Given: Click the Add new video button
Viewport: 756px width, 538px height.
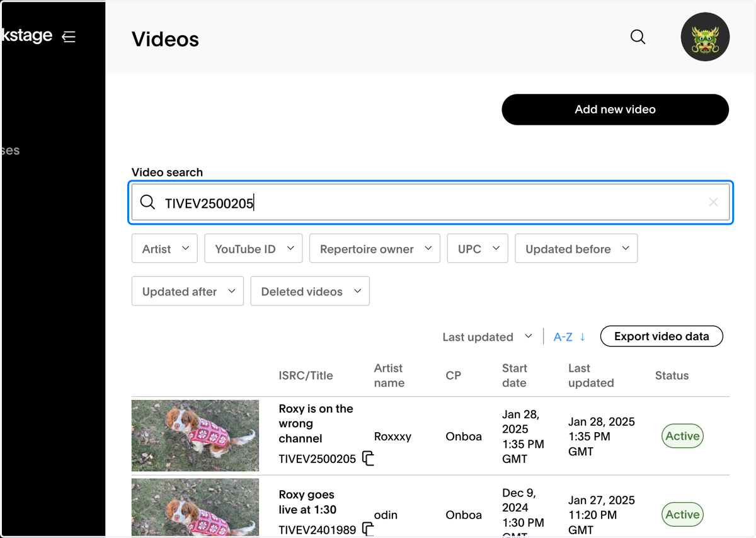Looking at the screenshot, I should [x=615, y=110].
